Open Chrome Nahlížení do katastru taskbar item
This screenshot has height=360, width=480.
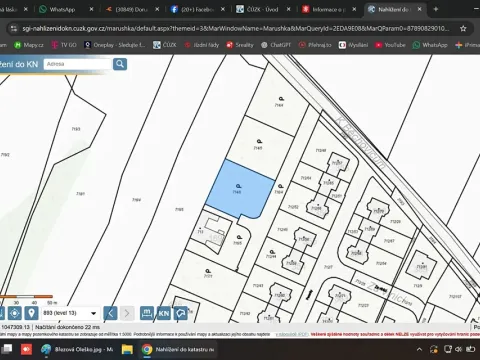tap(178, 349)
